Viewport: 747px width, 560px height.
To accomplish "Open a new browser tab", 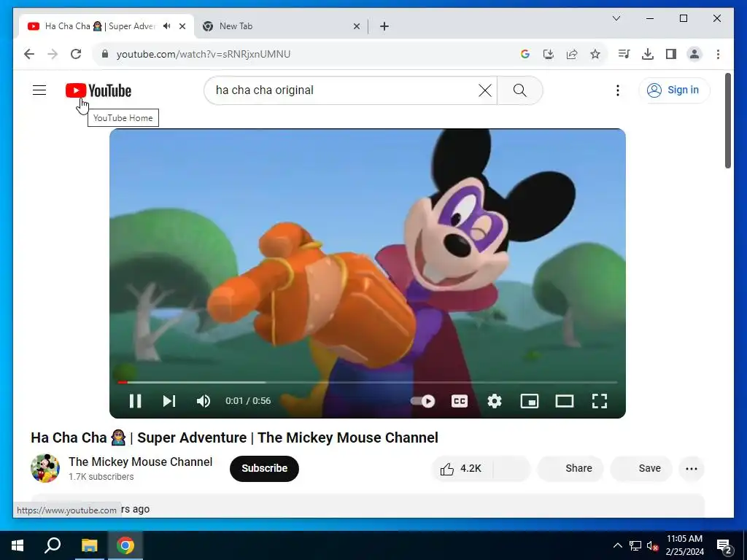I will 384,26.
